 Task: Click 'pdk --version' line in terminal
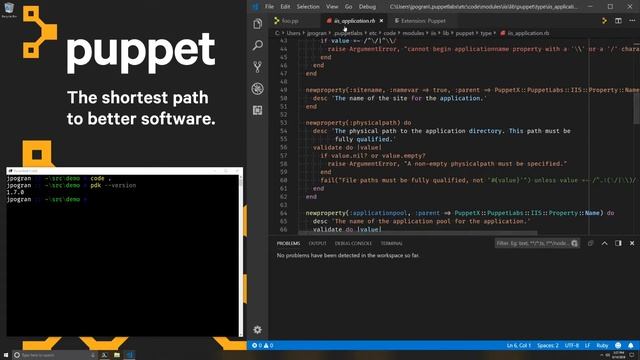[113, 185]
